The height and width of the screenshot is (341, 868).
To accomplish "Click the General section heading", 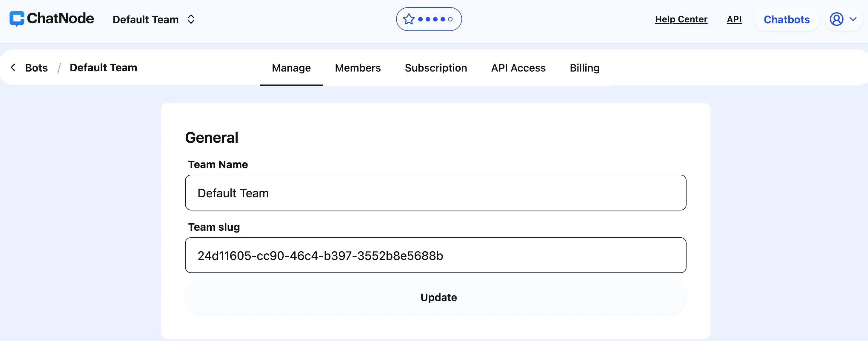I will click(212, 137).
